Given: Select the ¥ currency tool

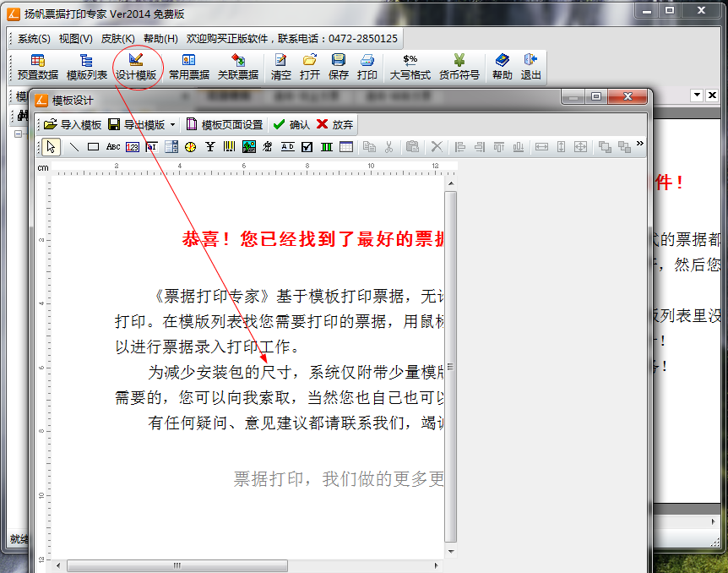Looking at the screenshot, I should coord(211,145).
